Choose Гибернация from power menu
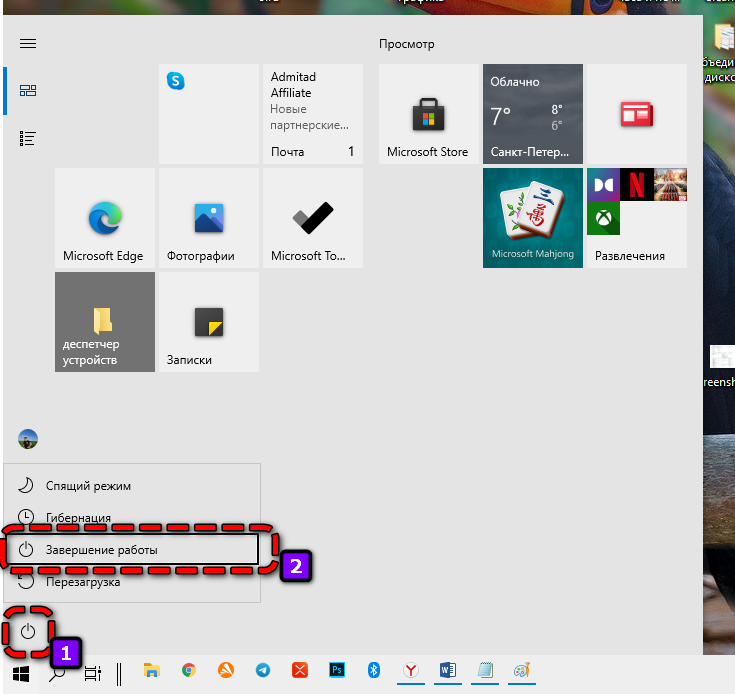 [x=132, y=517]
